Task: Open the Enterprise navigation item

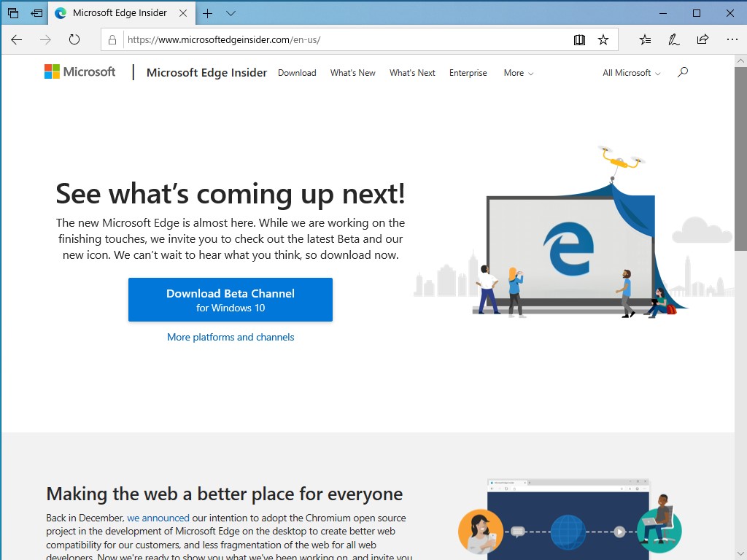Action: coord(468,73)
